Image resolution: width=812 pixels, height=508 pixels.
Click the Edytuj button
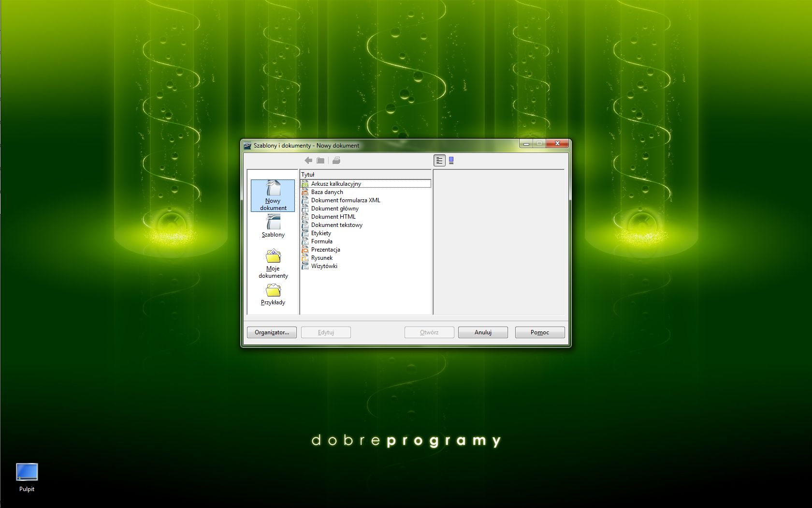point(326,332)
